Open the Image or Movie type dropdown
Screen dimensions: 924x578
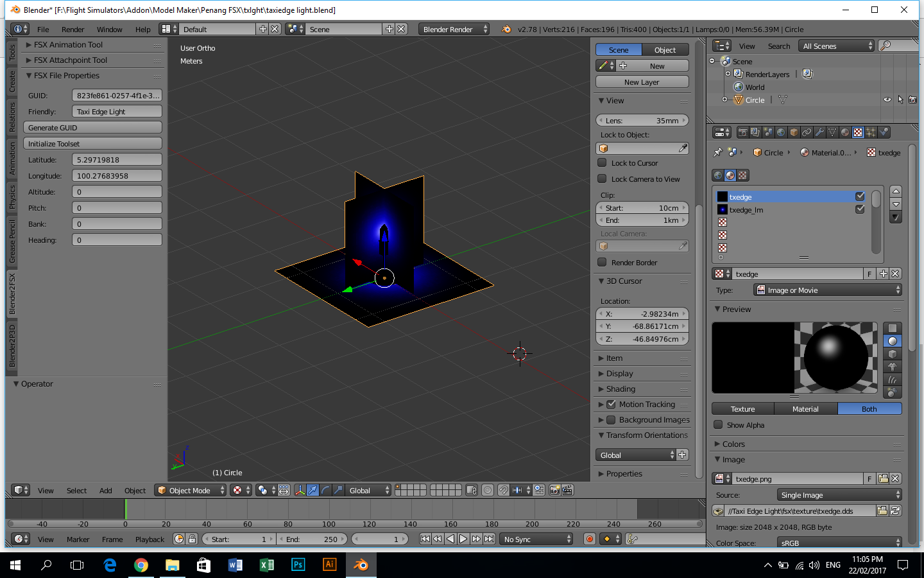[x=827, y=290]
